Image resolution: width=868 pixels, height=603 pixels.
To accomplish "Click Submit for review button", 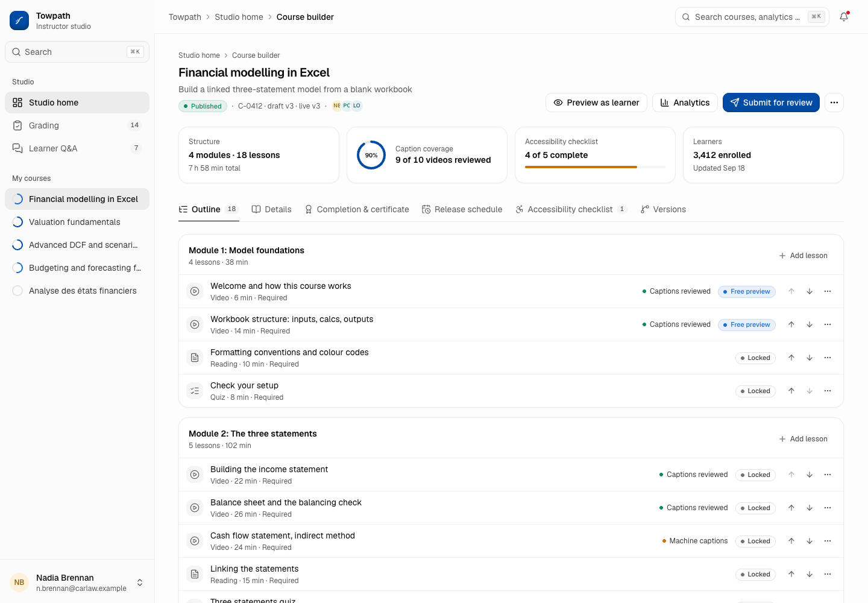I will (x=771, y=103).
